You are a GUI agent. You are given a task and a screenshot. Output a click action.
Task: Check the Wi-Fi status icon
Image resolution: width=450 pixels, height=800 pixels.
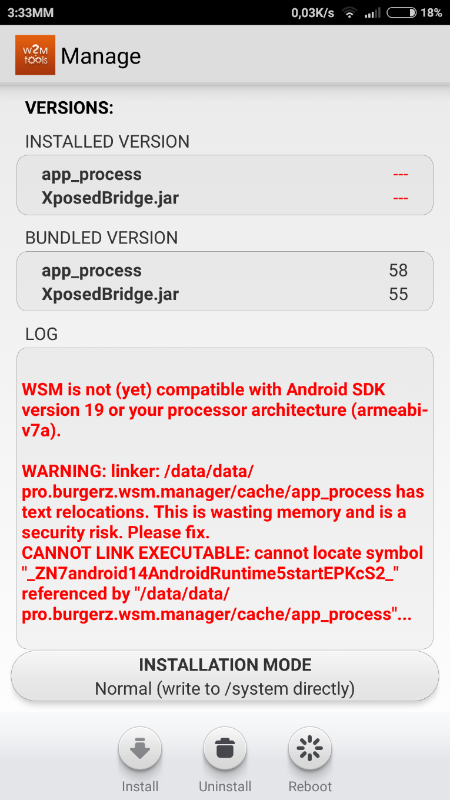click(x=349, y=13)
